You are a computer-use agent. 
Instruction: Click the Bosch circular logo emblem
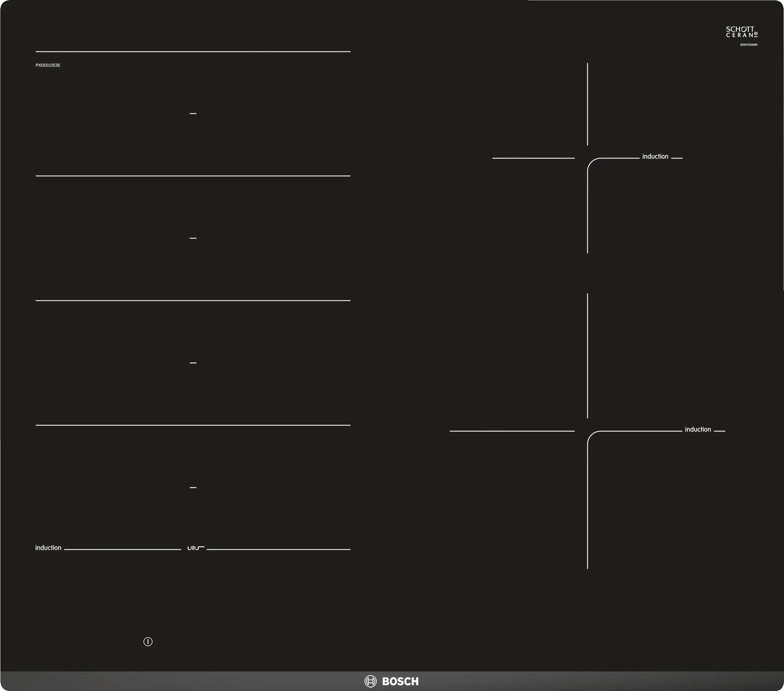pyautogui.click(x=371, y=681)
